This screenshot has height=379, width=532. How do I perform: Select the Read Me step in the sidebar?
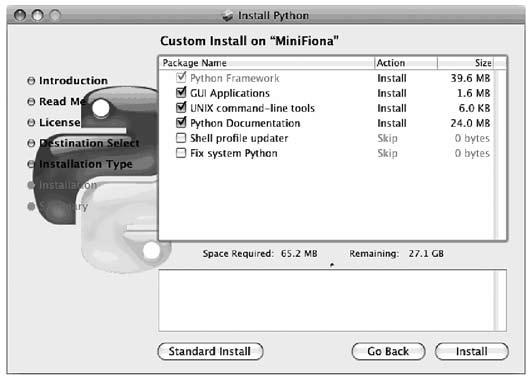[63, 101]
